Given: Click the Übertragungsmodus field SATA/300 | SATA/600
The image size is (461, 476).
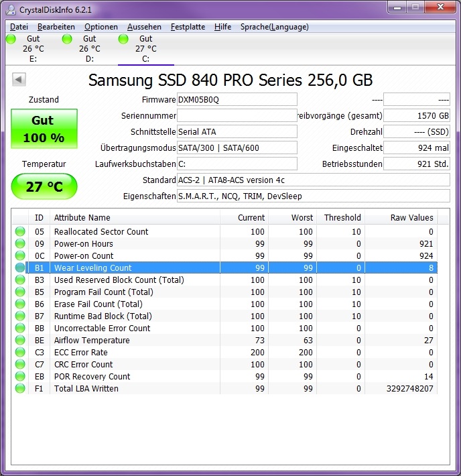Looking at the screenshot, I should coord(237,148).
